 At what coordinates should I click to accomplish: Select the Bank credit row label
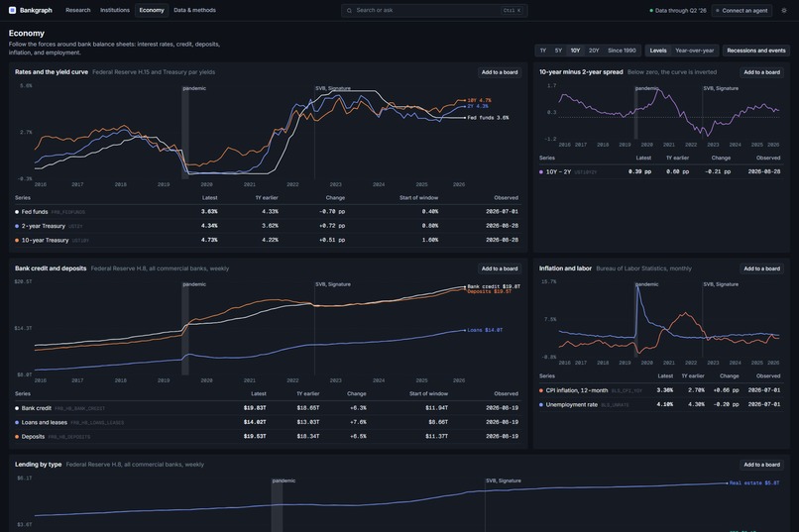coord(36,408)
